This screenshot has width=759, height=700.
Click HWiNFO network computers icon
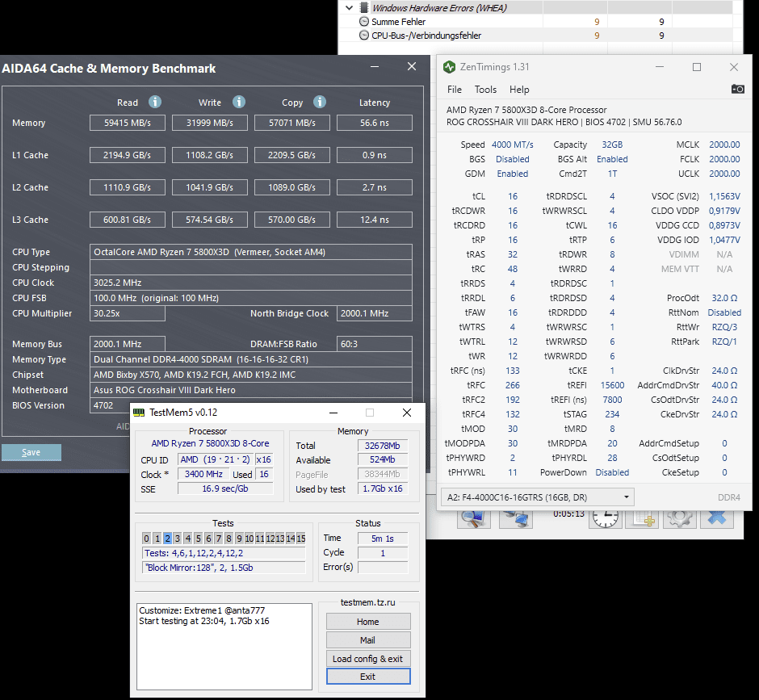(516, 519)
